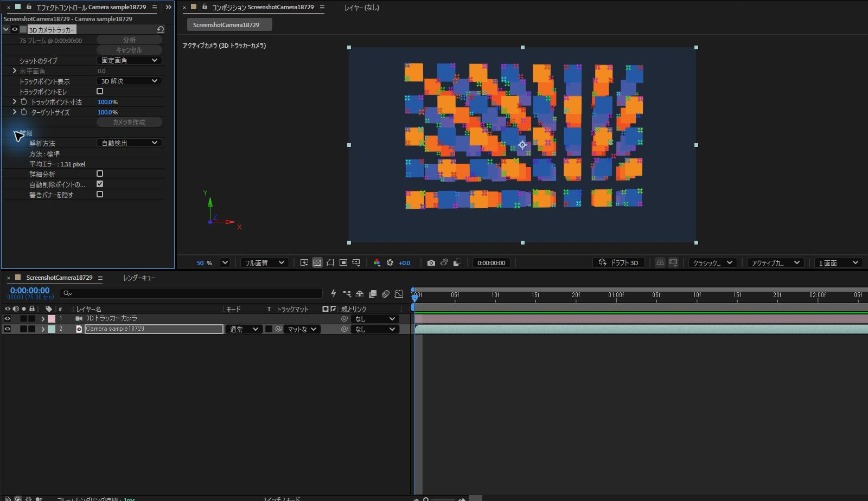Screen dimensions: 868x501
Task: Open the レイヤー (なし) viewer tab
Action: tap(362, 8)
